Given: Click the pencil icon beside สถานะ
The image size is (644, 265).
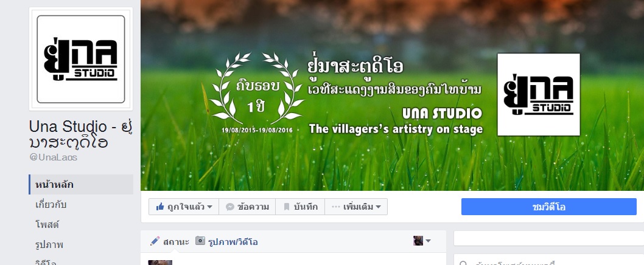Looking at the screenshot, I should [x=155, y=241].
